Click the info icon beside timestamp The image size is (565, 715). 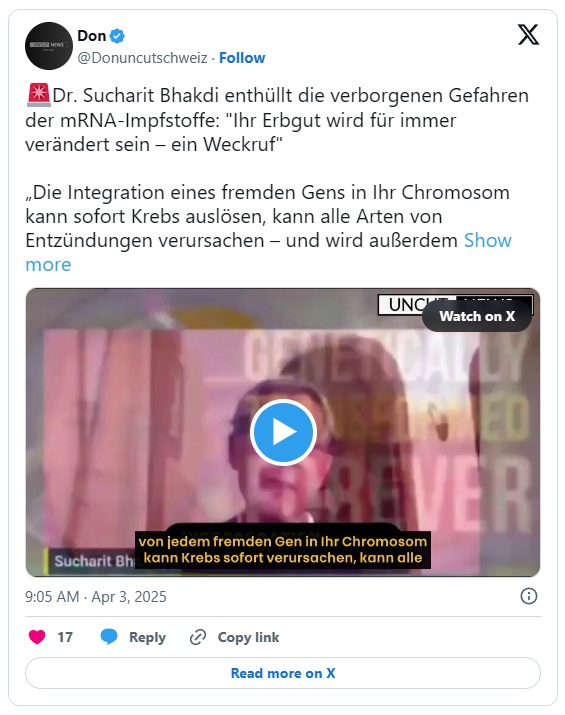click(529, 596)
